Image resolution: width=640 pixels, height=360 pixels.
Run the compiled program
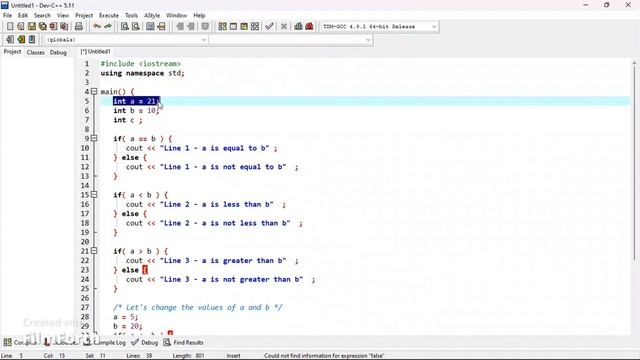point(233,27)
